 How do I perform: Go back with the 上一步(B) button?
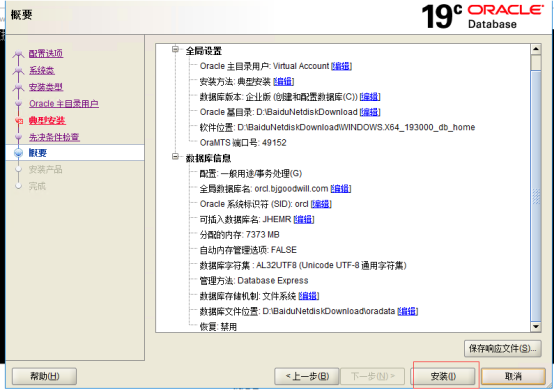point(307,376)
